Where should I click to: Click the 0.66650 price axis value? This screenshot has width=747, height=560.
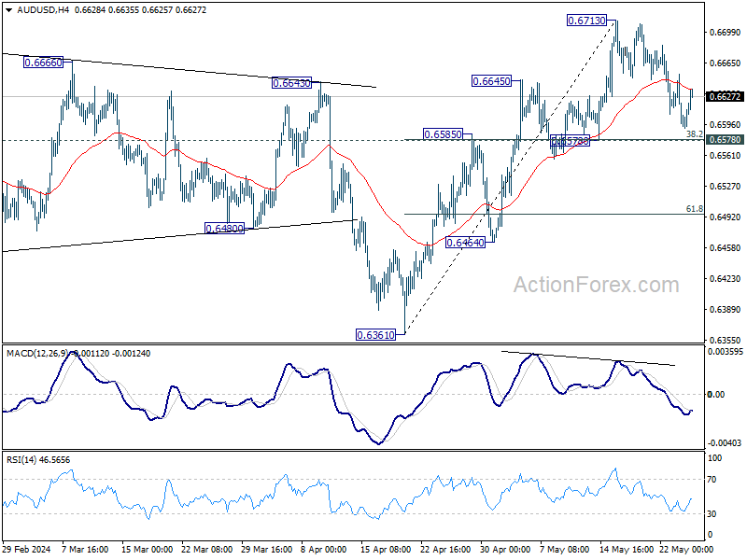pos(726,63)
